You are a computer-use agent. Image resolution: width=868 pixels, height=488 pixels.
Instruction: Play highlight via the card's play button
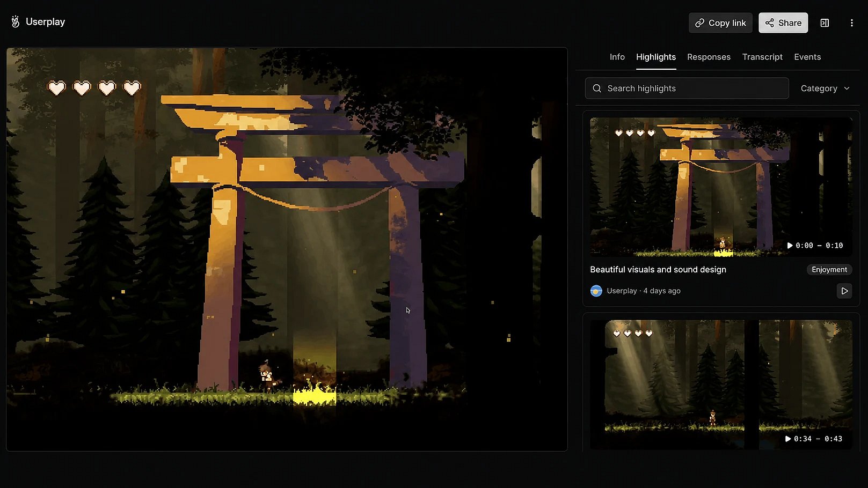(x=844, y=291)
